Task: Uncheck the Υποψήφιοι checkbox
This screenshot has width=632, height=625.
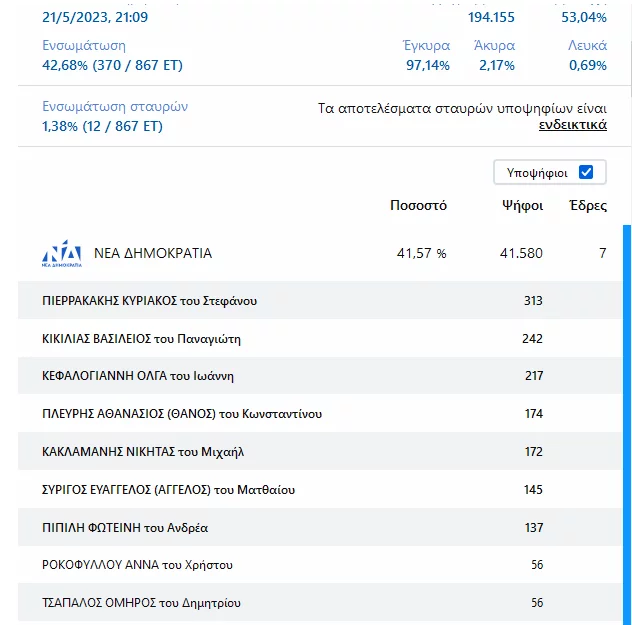Action: click(586, 172)
